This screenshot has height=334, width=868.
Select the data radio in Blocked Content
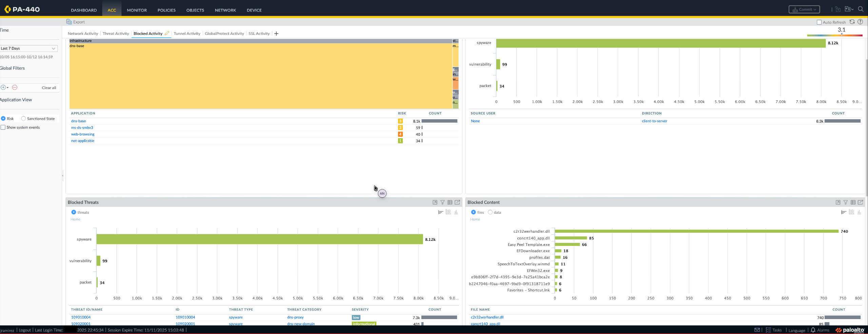point(490,212)
